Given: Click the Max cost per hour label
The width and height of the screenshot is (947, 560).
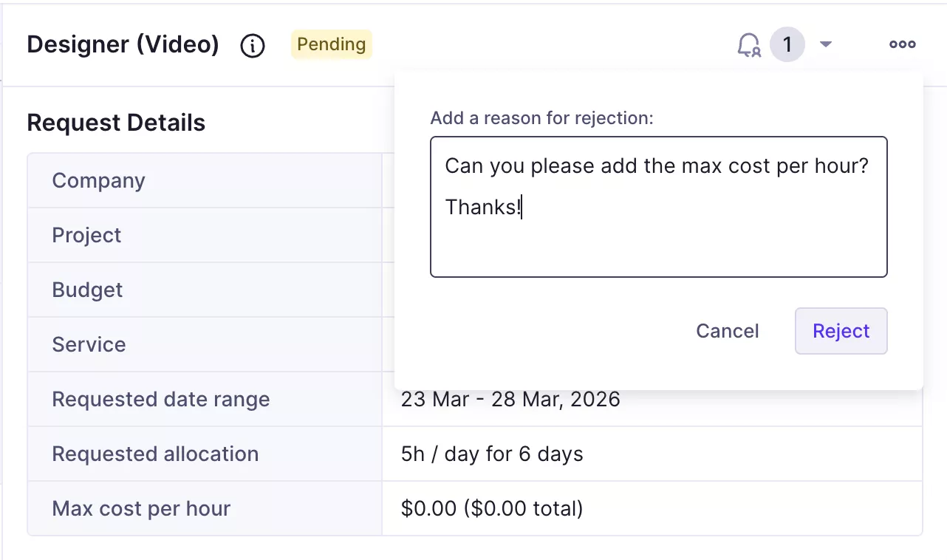Looking at the screenshot, I should tap(141, 509).
